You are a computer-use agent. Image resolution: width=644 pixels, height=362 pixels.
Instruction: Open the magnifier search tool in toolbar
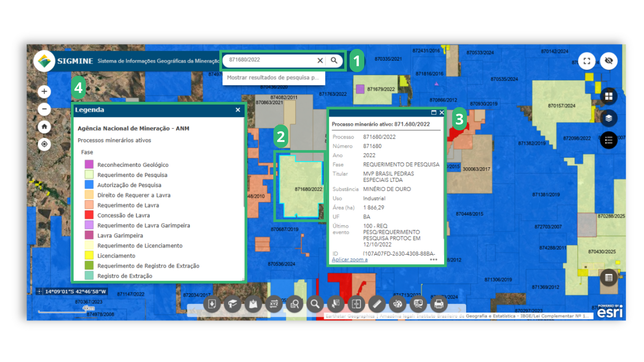coord(315,304)
